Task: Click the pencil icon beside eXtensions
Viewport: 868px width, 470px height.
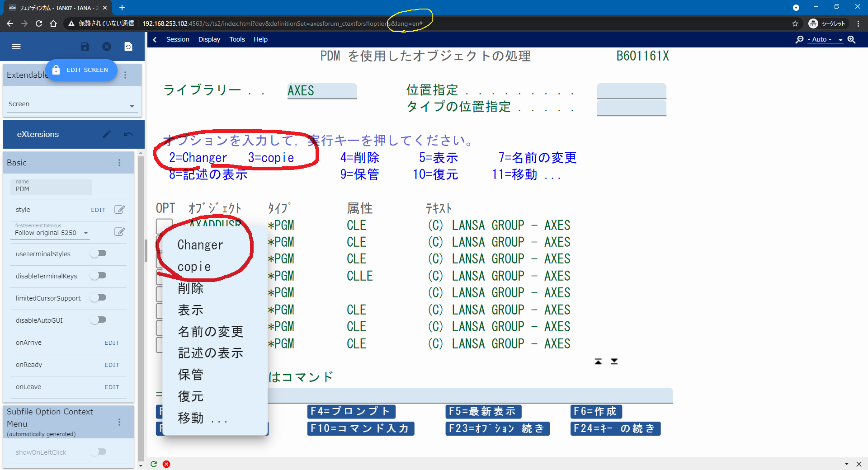Action: coord(107,134)
